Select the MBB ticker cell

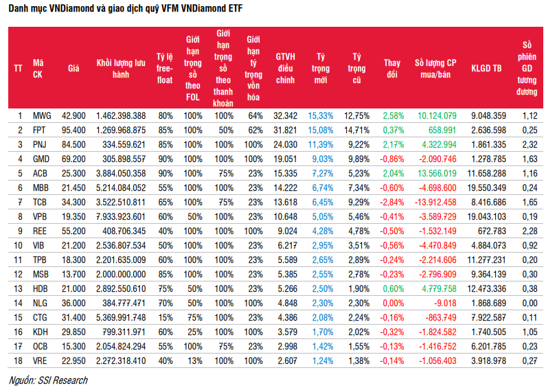click(x=41, y=188)
